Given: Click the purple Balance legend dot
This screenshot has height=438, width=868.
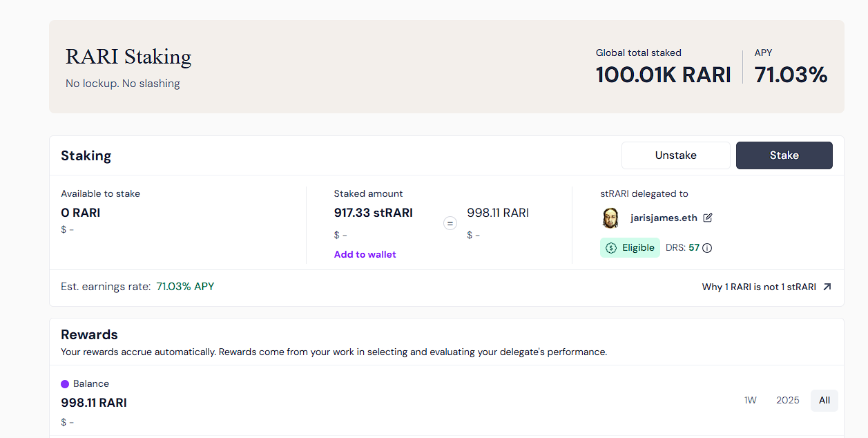Looking at the screenshot, I should [65, 384].
